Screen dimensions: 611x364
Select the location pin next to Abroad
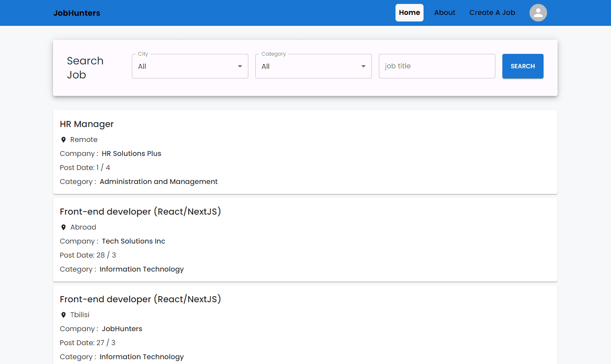point(63,227)
